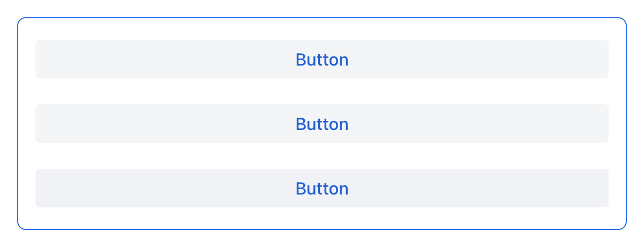Activate the Button above the other two
Viewport: 644px width, 245px height.
[322, 59]
